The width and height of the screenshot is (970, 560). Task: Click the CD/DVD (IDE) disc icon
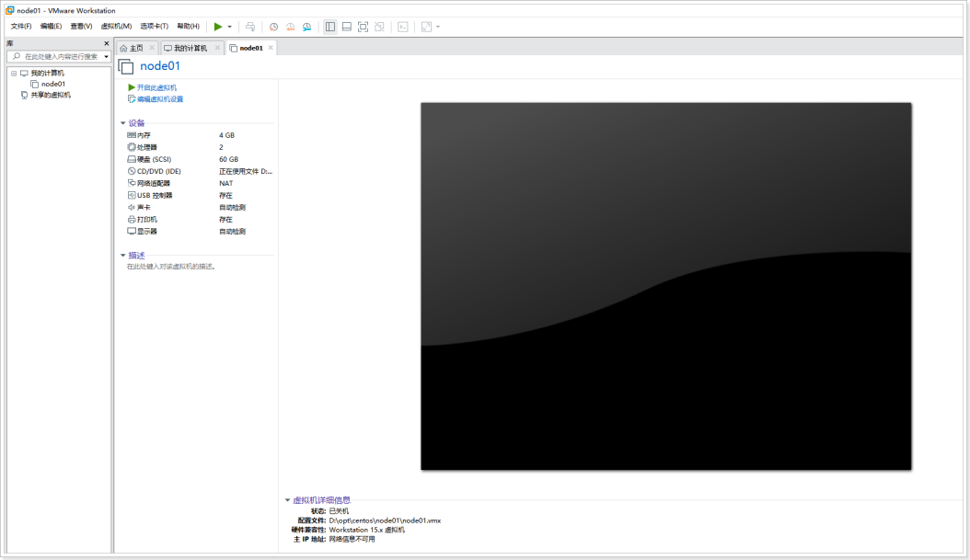(132, 171)
